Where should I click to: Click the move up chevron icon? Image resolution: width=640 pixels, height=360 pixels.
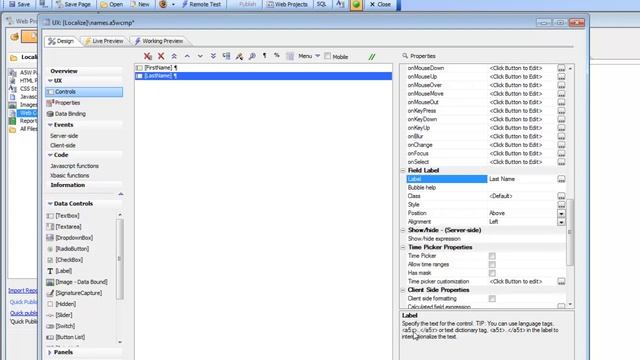pos(187,56)
